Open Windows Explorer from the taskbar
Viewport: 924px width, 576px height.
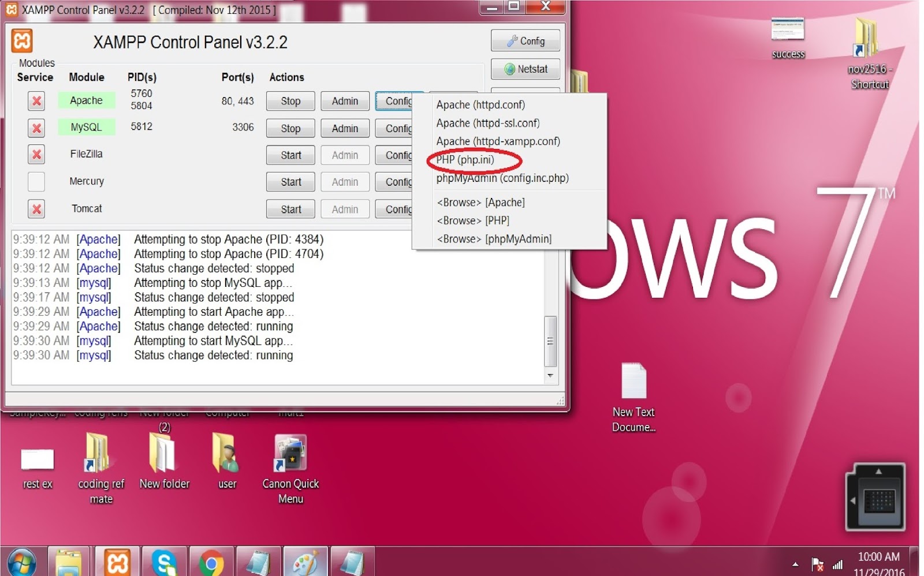69,562
